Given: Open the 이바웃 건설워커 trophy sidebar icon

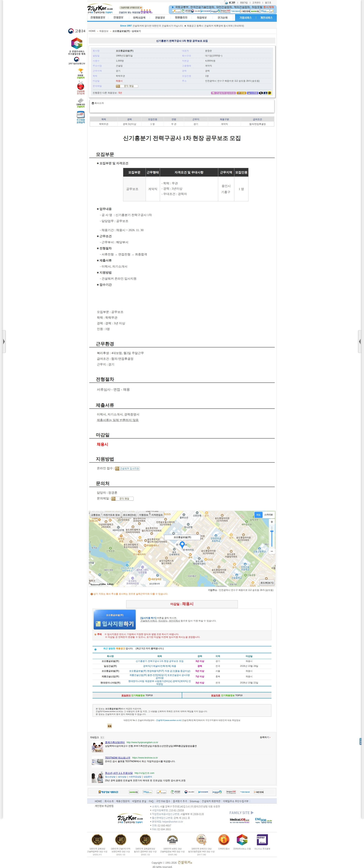Looking at the screenshot, I should [x=80, y=74].
